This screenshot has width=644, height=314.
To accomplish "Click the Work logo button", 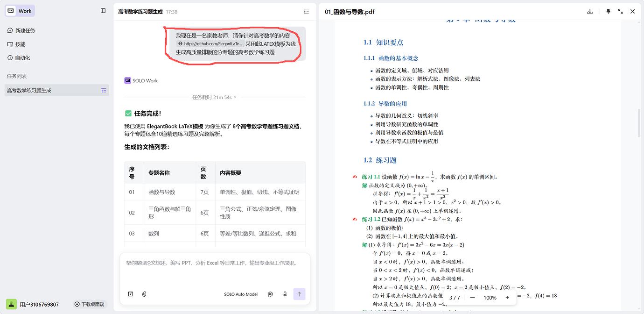I will [x=20, y=11].
